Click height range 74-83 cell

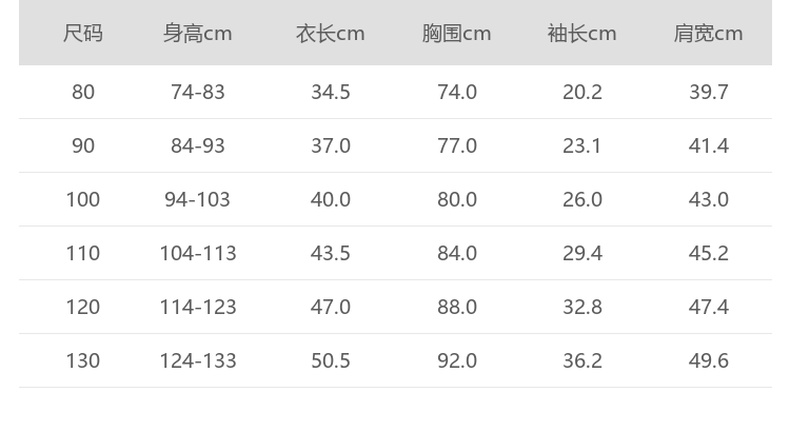(x=198, y=92)
